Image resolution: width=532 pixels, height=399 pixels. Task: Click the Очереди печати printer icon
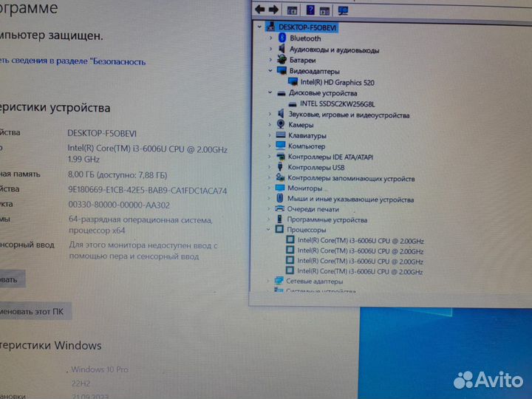click(x=279, y=208)
